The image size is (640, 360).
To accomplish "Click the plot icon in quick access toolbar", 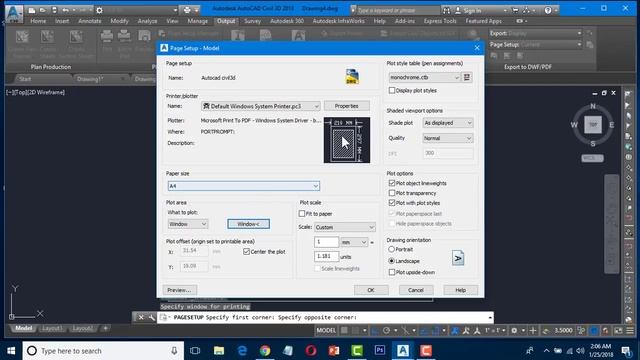I will click(x=187, y=10).
